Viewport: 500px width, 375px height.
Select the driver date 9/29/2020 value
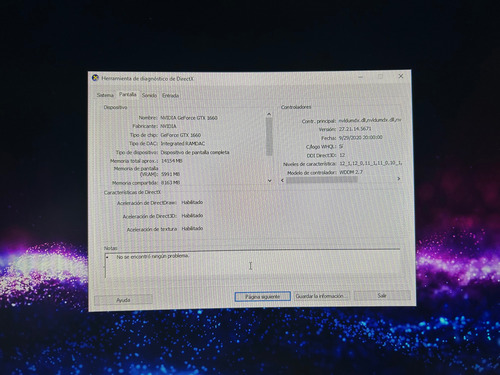[361, 137]
